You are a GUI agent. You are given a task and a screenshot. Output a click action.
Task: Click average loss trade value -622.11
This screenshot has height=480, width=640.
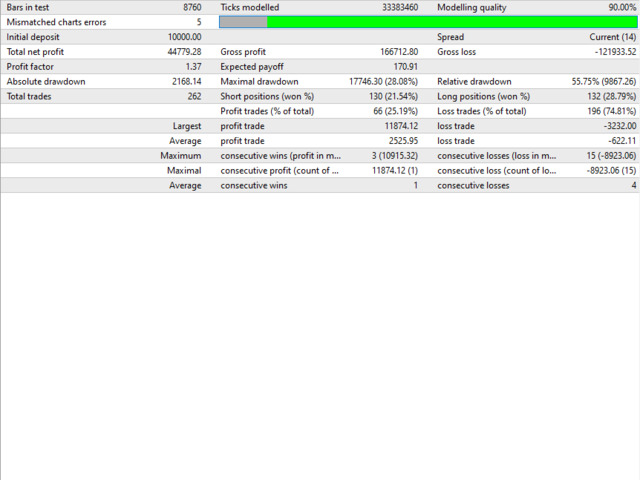coord(622,141)
